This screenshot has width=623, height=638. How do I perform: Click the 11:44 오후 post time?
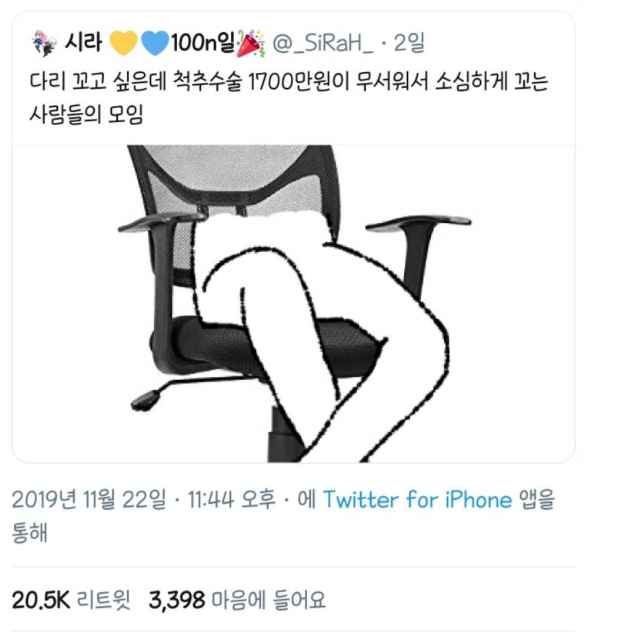(x=232, y=499)
